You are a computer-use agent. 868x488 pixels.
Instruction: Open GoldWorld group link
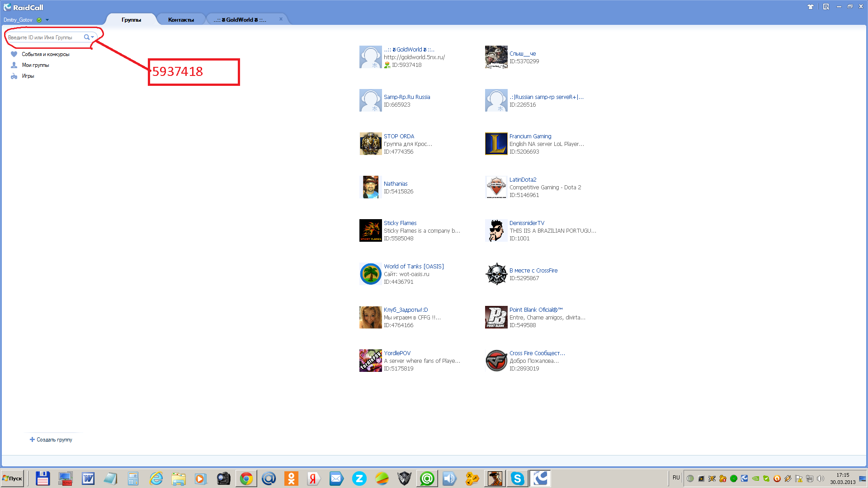[409, 50]
